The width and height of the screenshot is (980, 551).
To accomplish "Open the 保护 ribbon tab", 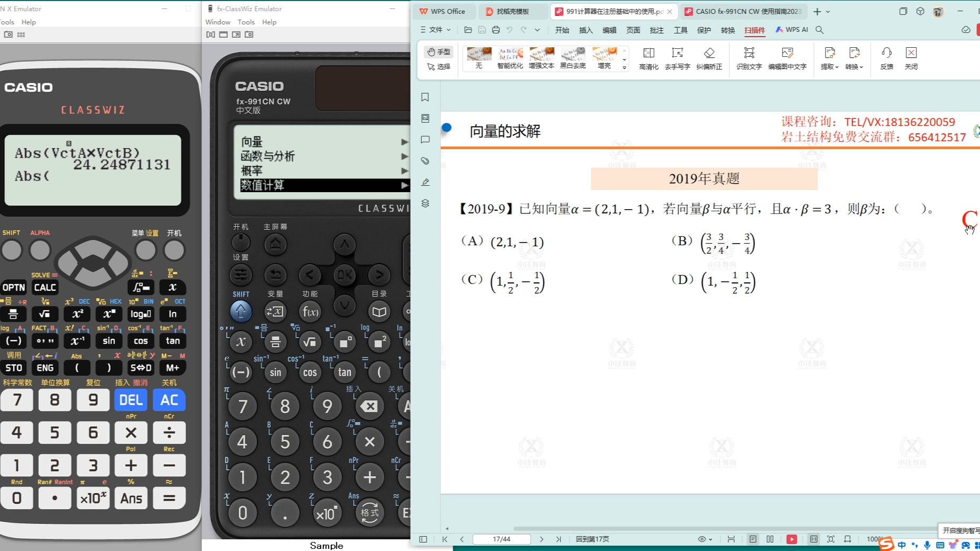I will [704, 30].
